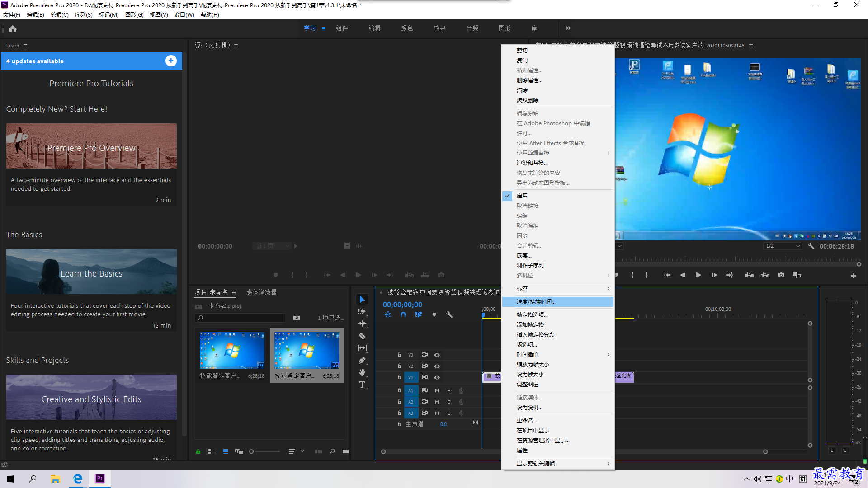
Task: Switch project panel to icon view
Action: tap(225, 451)
